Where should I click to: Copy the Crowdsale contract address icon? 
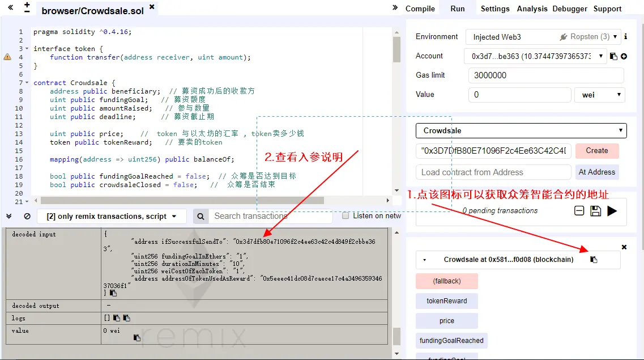tap(594, 259)
